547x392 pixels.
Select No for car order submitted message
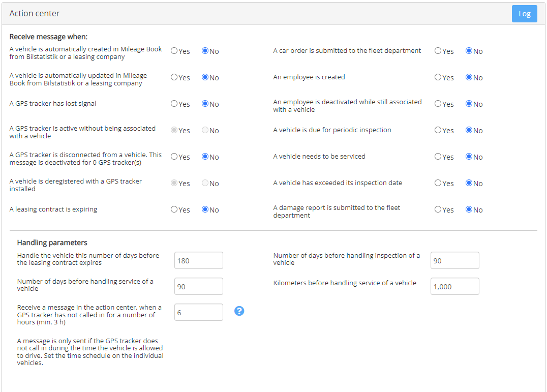pyautogui.click(x=469, y=51)
